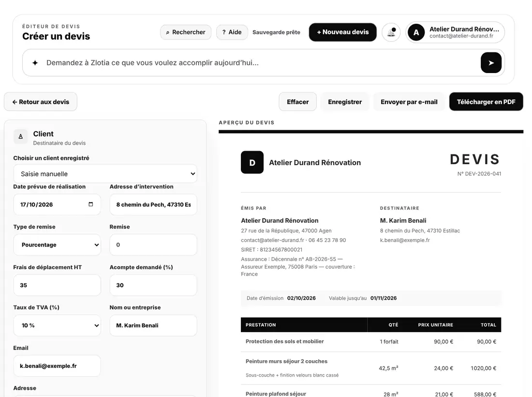Open the calendar picker icon in date field
The image size is (532, 397).
pyautogui.click(x=90, y=204)
